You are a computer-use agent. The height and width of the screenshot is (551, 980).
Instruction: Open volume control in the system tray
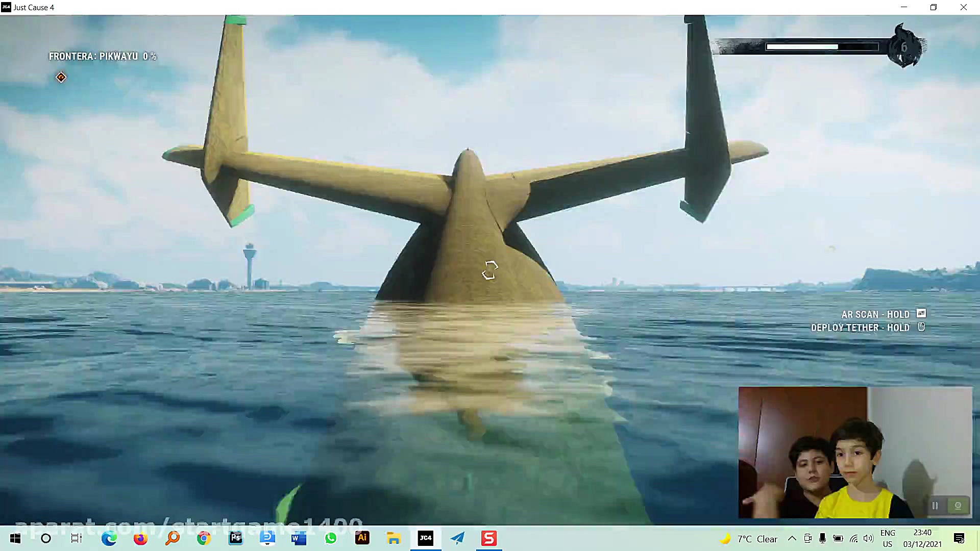(x=868, y=538)
